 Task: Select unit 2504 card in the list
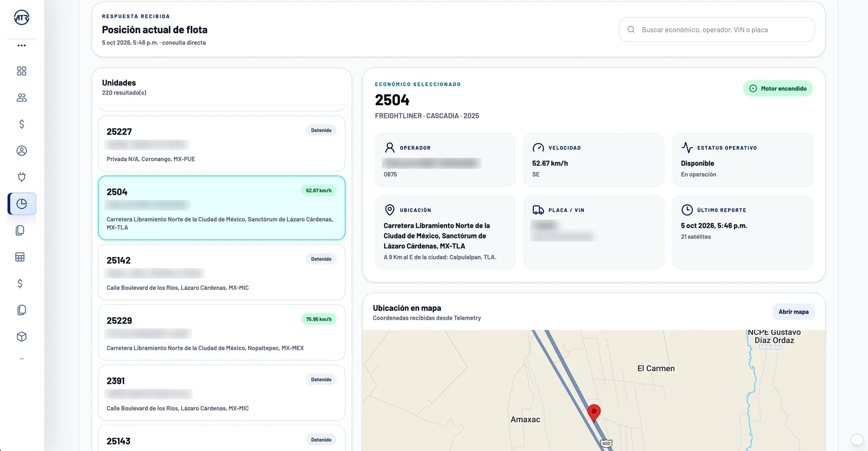coord(221,208)
